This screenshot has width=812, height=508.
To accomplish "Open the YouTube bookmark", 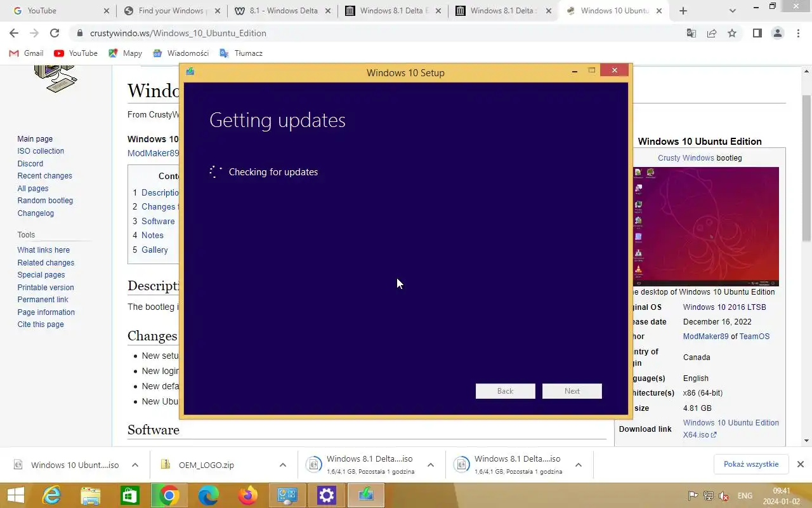I will pyautogui.click(x=76, y=53).
